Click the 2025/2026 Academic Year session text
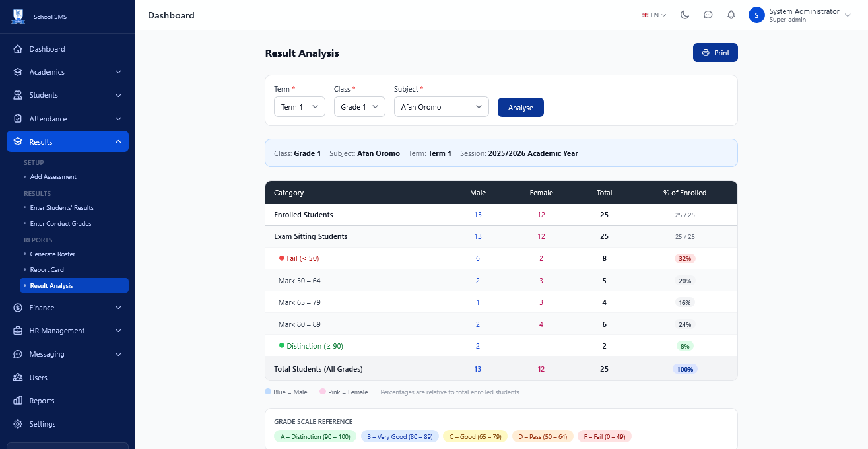868x449 pixels. point(533,153)
